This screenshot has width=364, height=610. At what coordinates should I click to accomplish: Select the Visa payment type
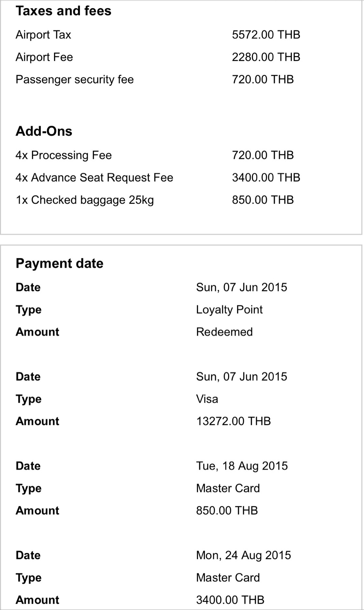(207, 399)
